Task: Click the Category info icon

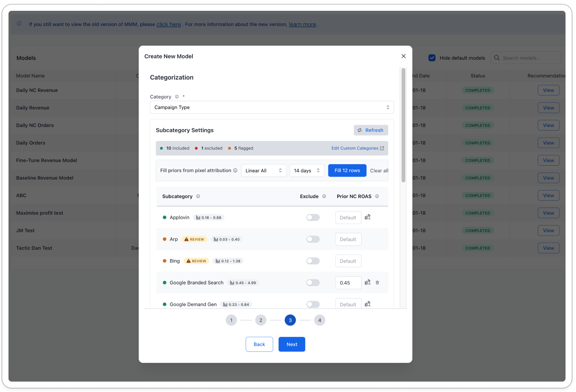Action: click(x=177, y=97)
